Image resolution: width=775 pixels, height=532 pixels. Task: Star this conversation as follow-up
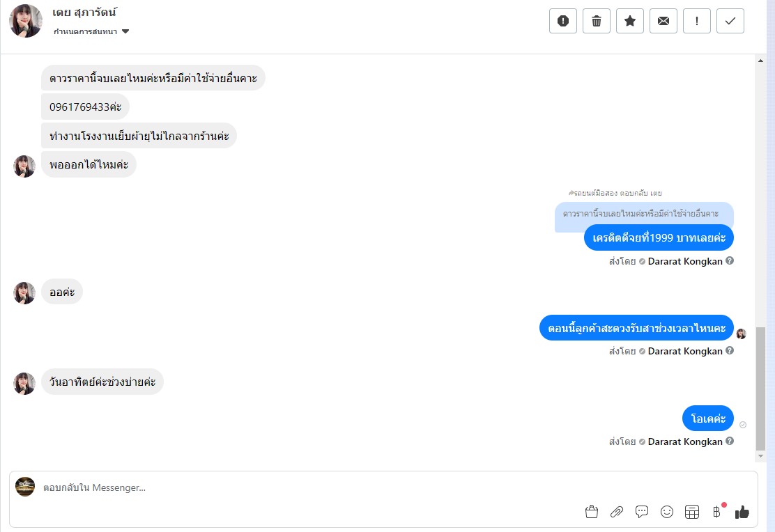tap(630, 21)
